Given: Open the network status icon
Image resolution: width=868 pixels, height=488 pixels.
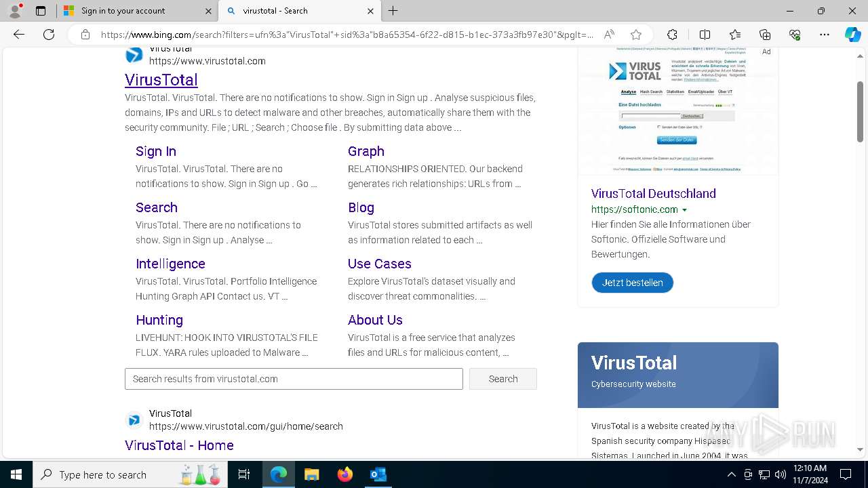Looking at the screenshot, I should 764,474.
